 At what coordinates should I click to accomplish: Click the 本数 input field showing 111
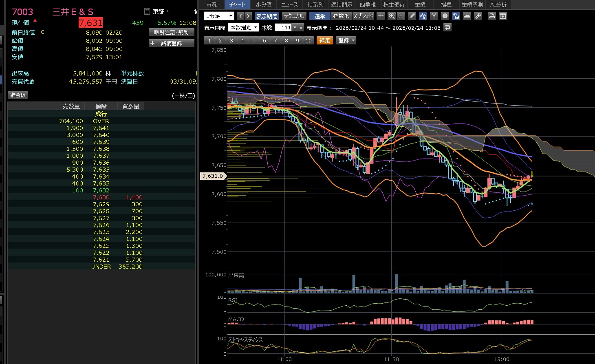coord(283,27)
